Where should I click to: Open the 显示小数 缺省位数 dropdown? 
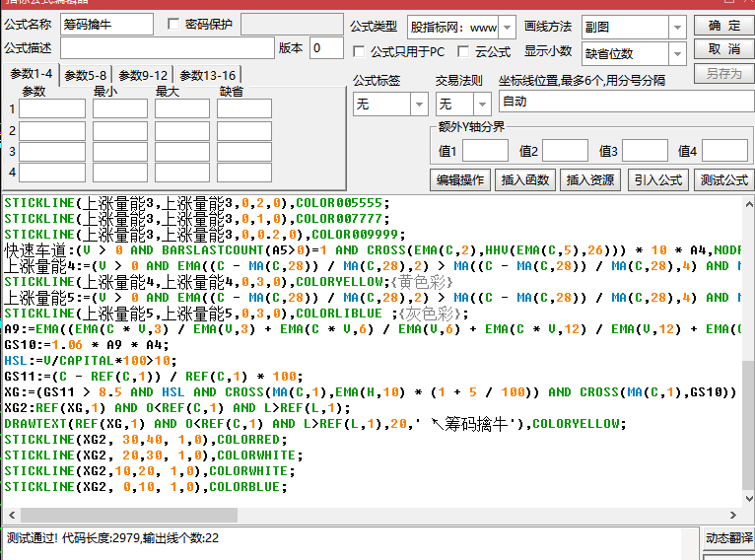tap(677, 54)
